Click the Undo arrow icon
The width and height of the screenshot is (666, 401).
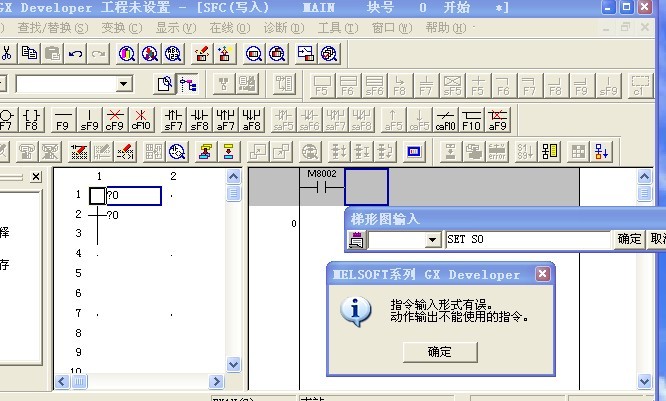pos(76,53)
